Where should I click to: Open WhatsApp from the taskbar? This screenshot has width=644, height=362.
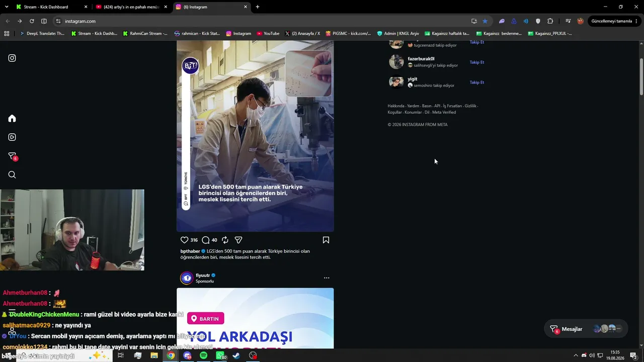click(220, 355)
